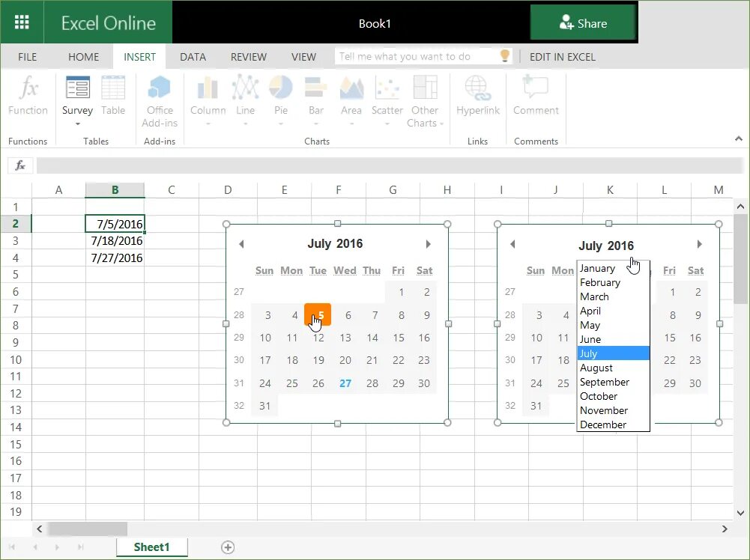The image size is (750, 560).
Task: Select cell with 7/18/2016
Action: point(115,241)
